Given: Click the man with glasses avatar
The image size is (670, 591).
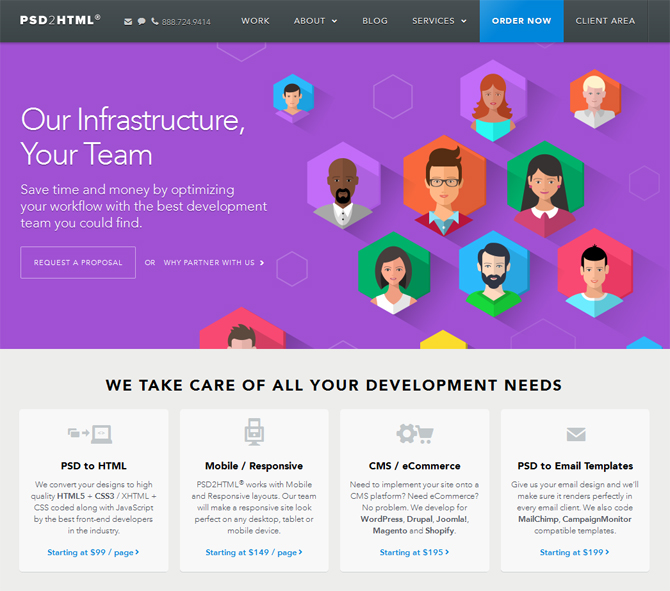Looking at the screenshot, I should (444, 185).
